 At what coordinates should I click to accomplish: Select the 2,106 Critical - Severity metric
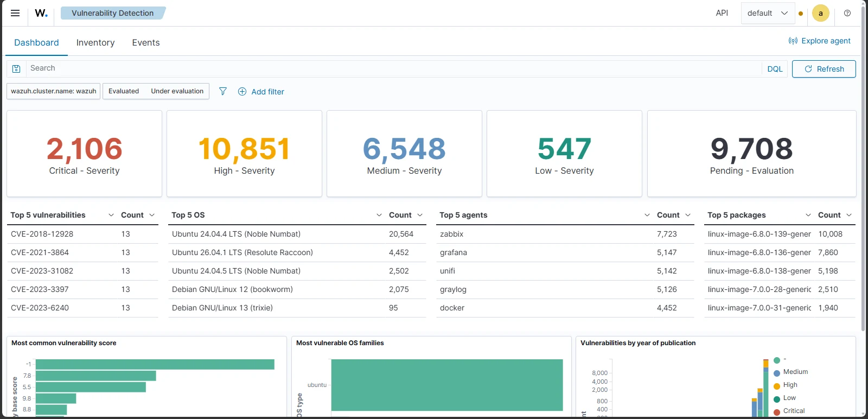click(x=84, y=154)
